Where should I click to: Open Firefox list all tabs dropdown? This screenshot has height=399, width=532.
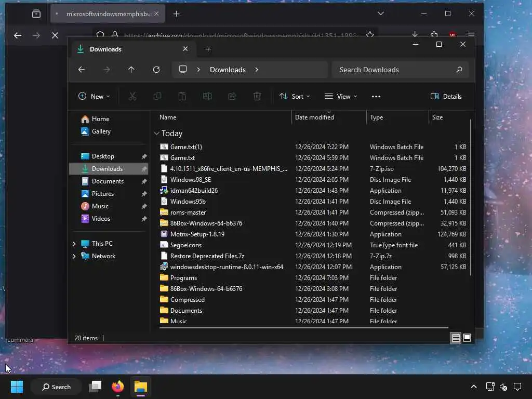[381, 14]
